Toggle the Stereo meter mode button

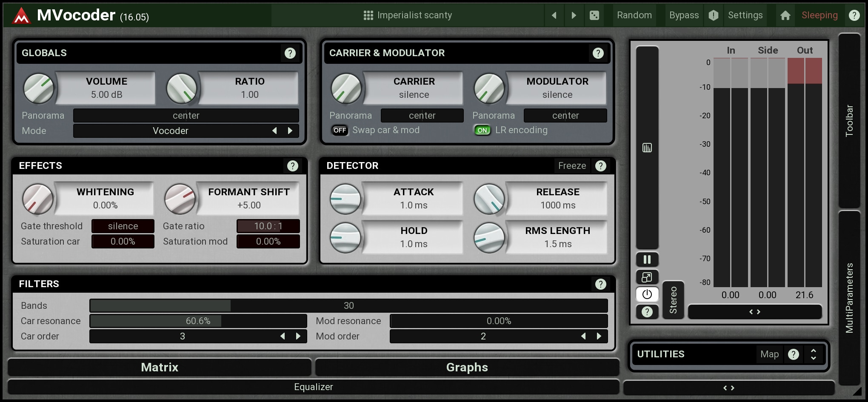click(x=673, y=300)
